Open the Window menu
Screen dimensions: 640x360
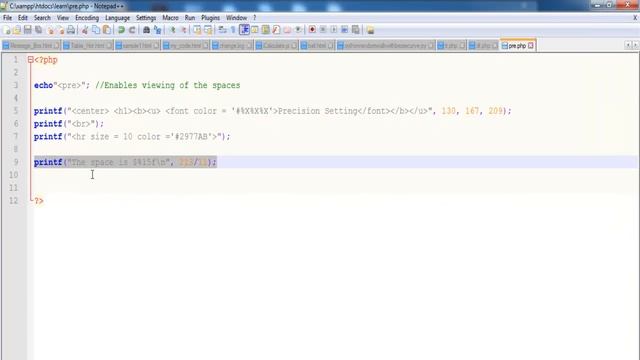(x=236, y=18)
